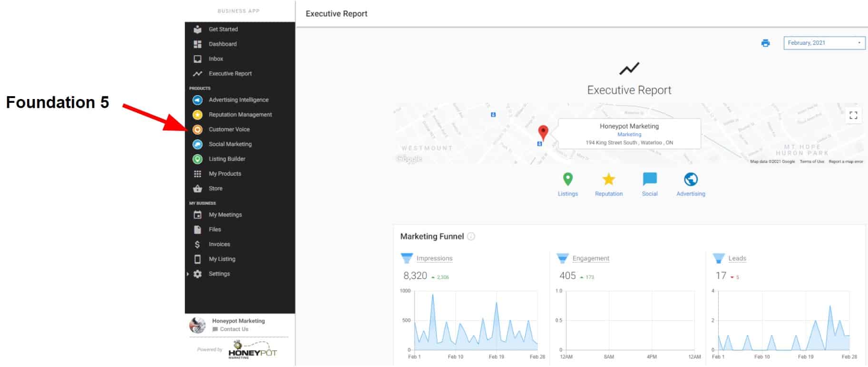
Task: Click the 8,320 impressions value
Action: coord(415,276)
